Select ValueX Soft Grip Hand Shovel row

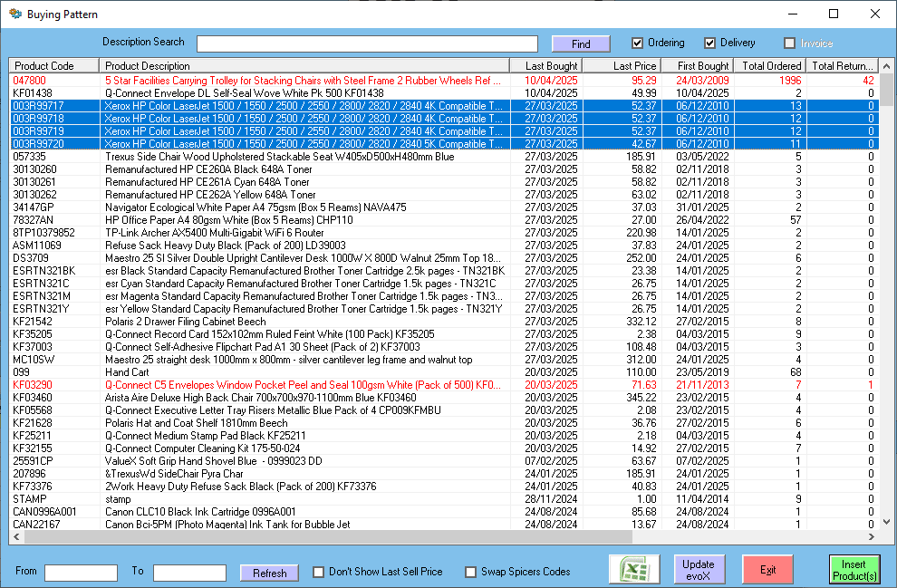point(444,461)
